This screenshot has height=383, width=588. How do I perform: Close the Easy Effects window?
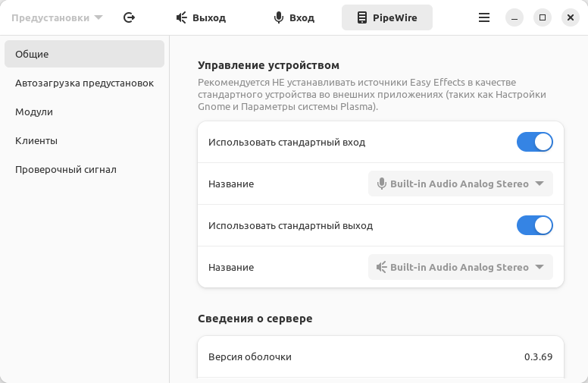[x=571, y=17]
